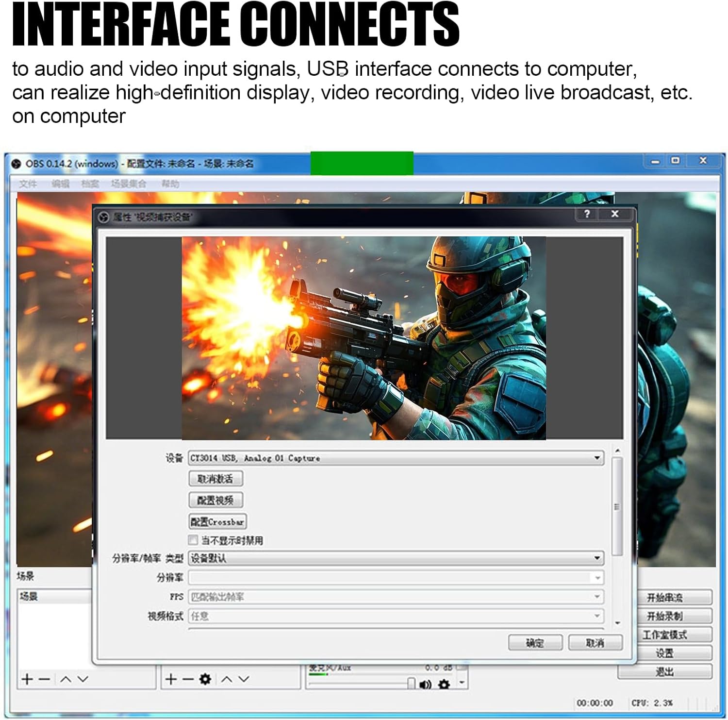The width and height of the screenshot is (728, 720).
Task: Open the Mic/Aux mixer gear settings
Action: click(444, 685)
